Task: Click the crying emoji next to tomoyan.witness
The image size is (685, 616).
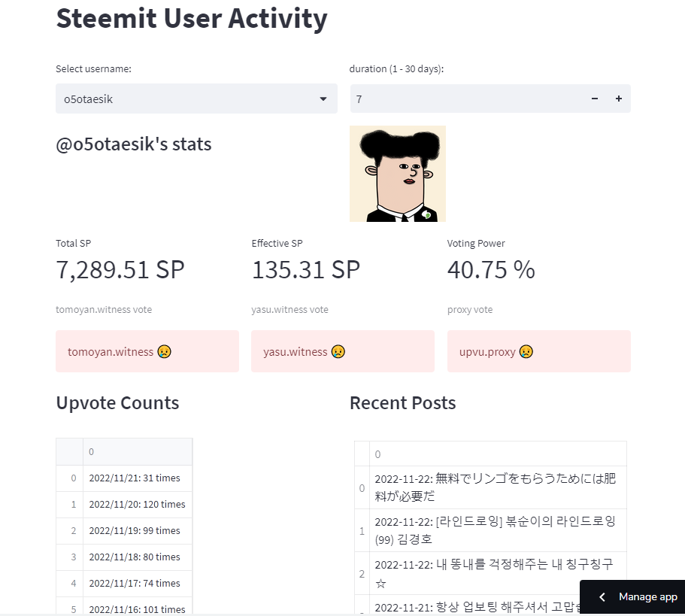Action: tap(164, 352)
